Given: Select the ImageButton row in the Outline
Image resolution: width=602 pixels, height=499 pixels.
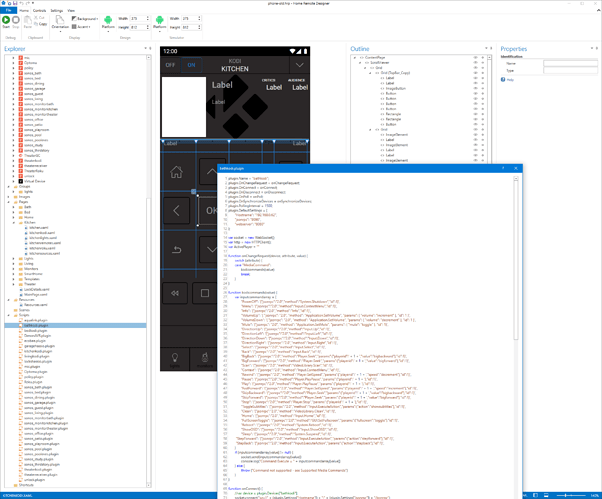Looking at the screenshot, I should click(395, 88).
